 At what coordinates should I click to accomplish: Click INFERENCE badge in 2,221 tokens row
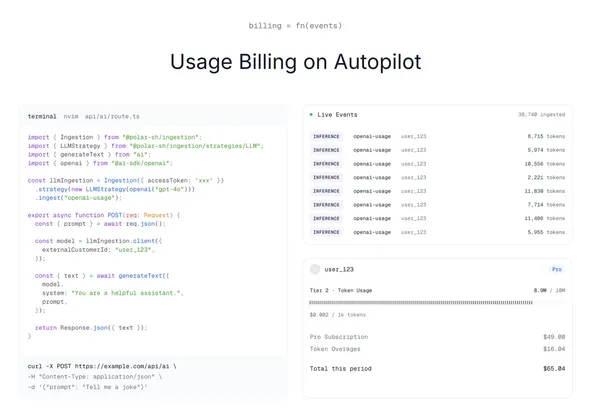[326, 177]
